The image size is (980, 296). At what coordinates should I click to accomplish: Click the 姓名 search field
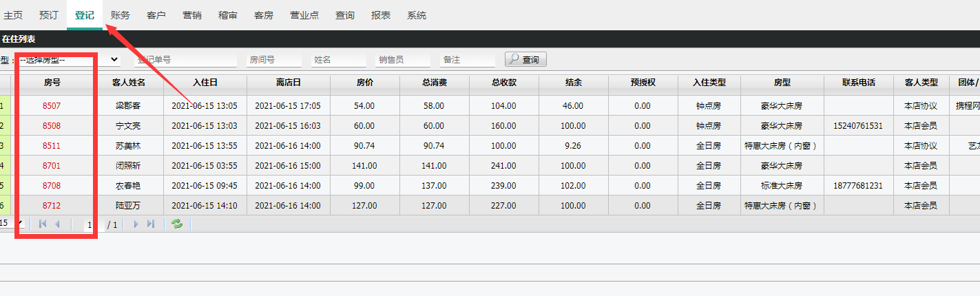(x=338, y=60)
